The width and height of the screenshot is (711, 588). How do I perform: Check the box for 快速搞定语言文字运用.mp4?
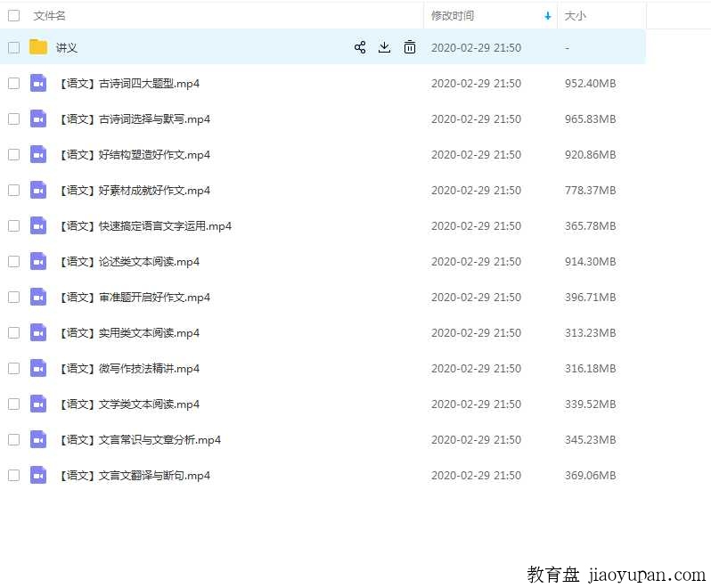(x=14, y=225)
